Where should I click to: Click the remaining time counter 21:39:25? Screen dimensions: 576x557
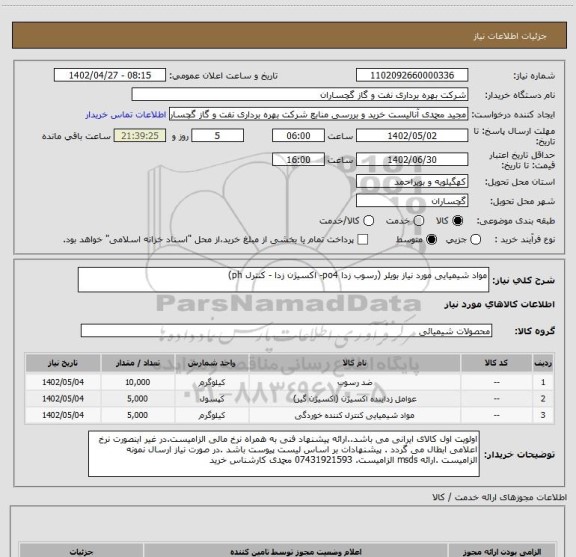coord(140,136)
